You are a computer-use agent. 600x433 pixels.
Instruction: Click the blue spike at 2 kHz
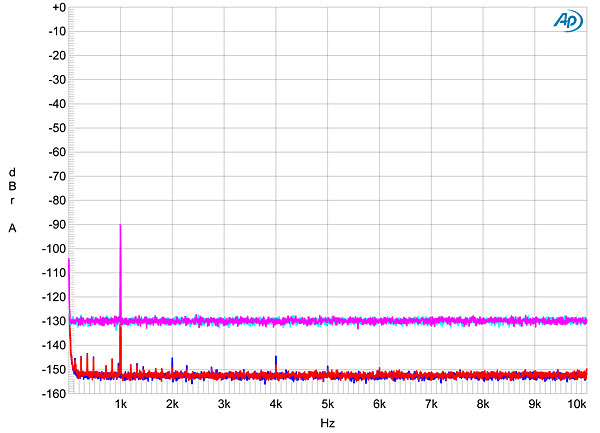172,361
